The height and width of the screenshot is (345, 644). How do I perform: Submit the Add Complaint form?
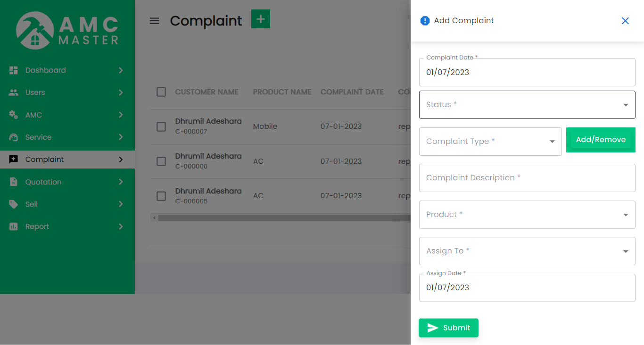[448, 328]
